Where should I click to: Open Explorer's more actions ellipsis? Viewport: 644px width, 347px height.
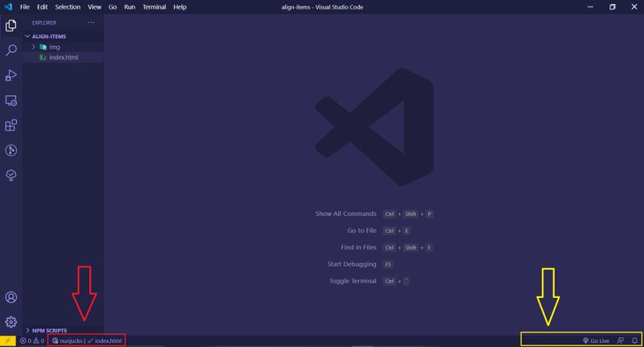tap(91, 23)
